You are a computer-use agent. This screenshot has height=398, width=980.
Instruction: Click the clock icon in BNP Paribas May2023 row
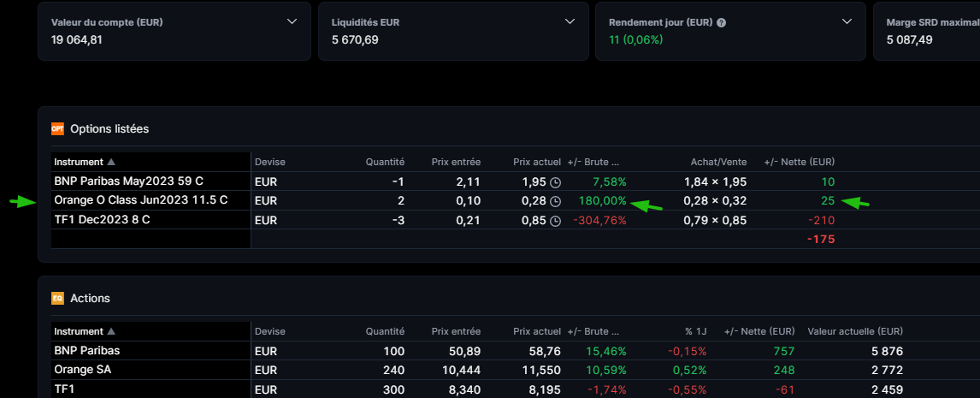[555, 182]
